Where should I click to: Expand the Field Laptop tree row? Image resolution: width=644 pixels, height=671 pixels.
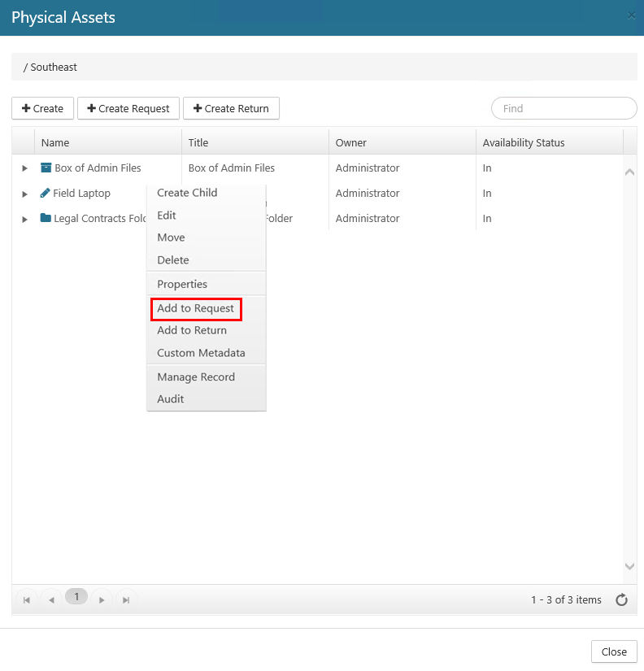coord(24,194)
